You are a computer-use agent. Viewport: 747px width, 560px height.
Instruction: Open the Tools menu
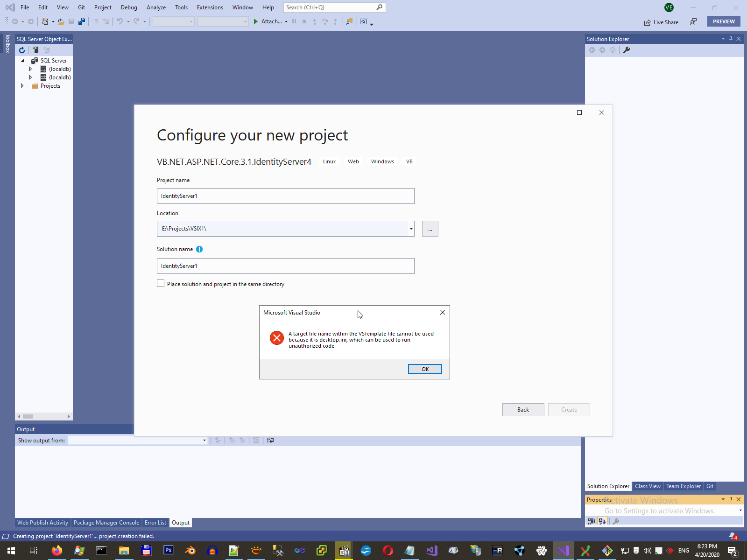click(x=181, y=7)
